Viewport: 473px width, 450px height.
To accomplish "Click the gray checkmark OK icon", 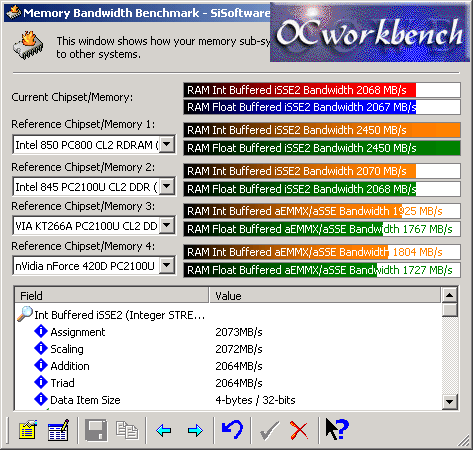I will click(269, 430).
